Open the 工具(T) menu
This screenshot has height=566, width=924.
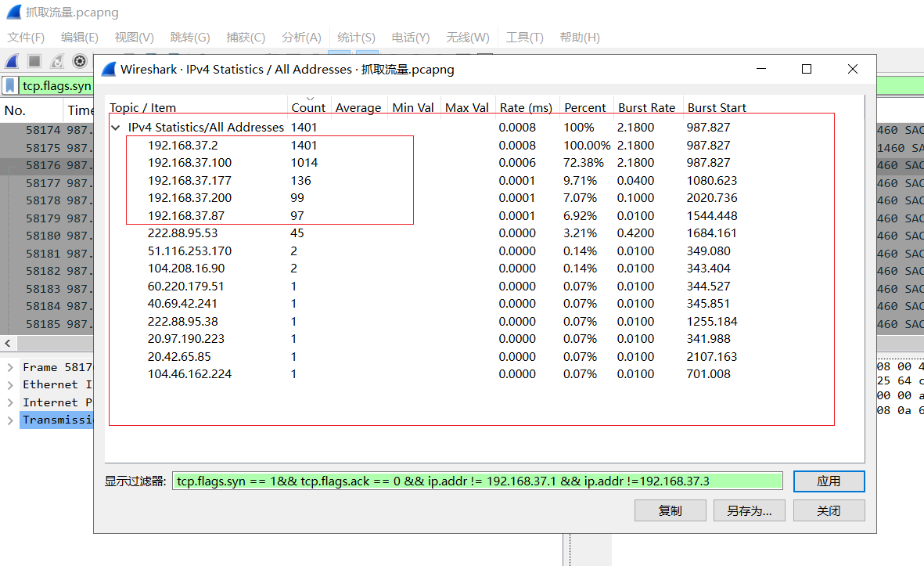pyautogui.click(x=524, y=38)
